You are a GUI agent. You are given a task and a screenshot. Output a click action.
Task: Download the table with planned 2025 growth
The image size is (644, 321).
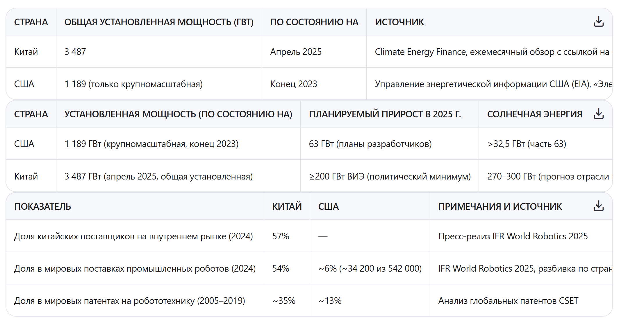(x=598, y=114)
